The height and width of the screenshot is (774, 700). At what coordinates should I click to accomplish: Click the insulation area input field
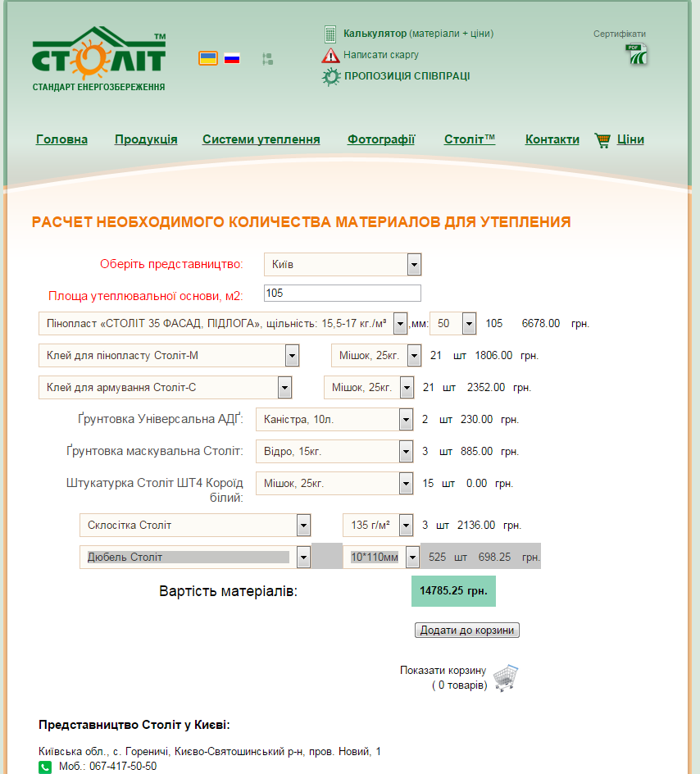click(x=343, y=294)
